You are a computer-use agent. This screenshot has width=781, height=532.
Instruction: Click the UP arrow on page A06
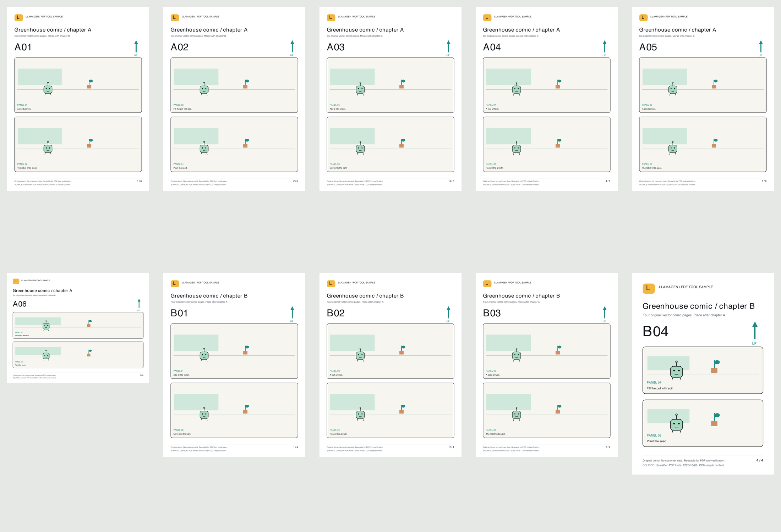click(139, 304)
